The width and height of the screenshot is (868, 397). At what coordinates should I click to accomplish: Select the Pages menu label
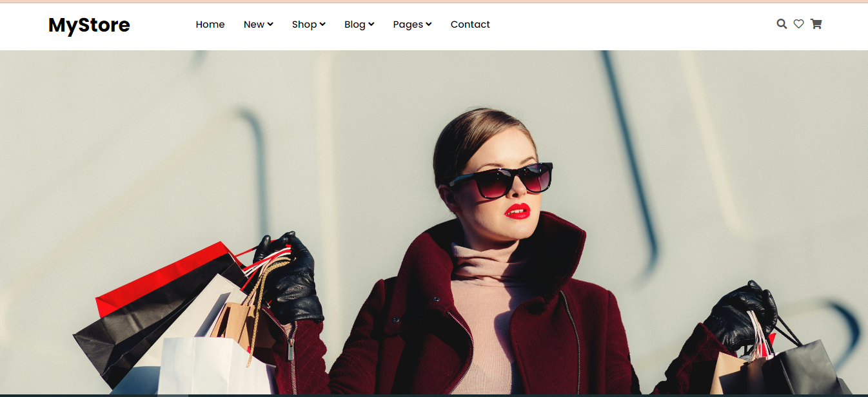coord(408,24)
